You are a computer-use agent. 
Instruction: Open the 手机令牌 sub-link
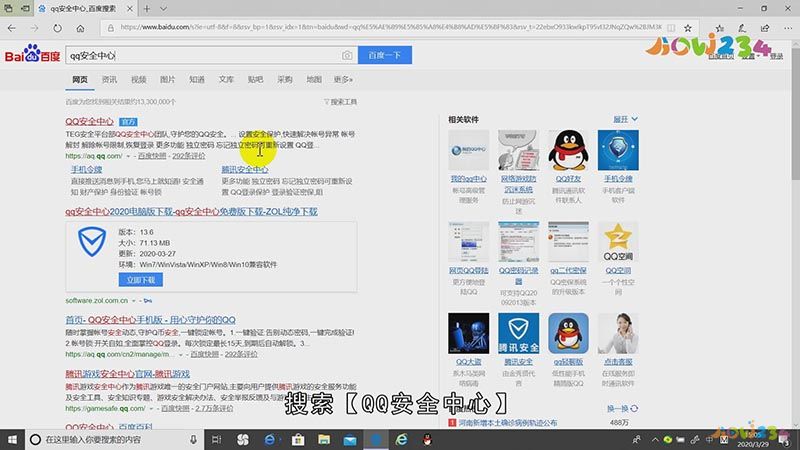86,169
